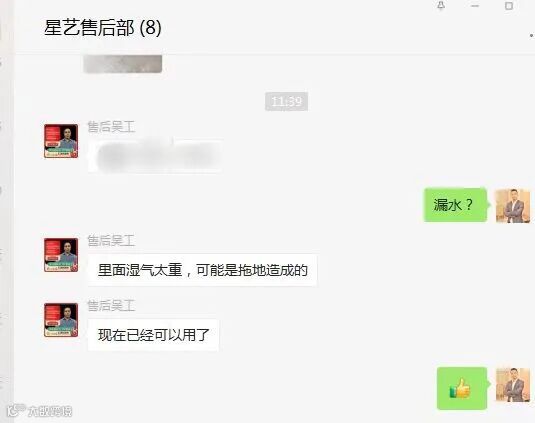Click the sticky-on-top pin icon
This screenshot has height=423, width=535.
pos(441,5)
